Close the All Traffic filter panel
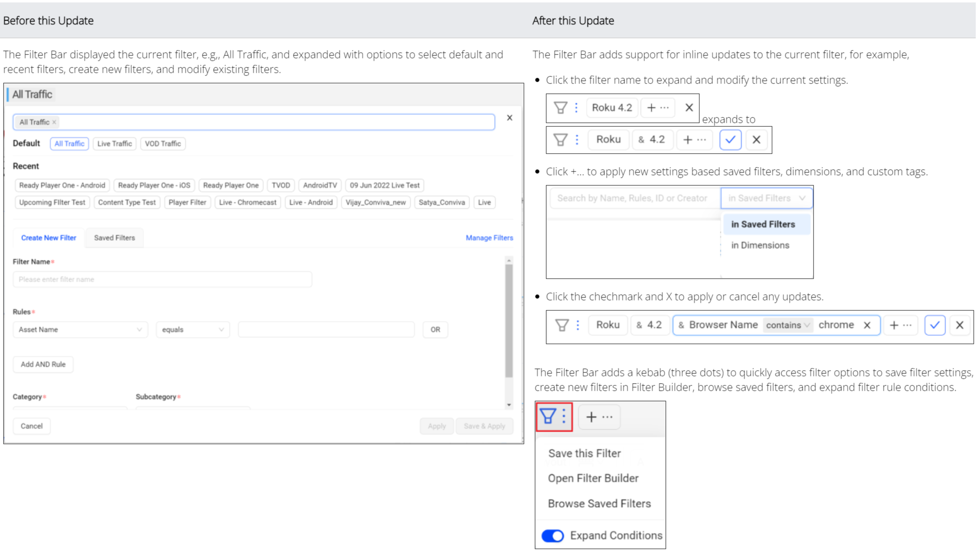The width and height of the screenshot is (980, 560). click(509, 118)
